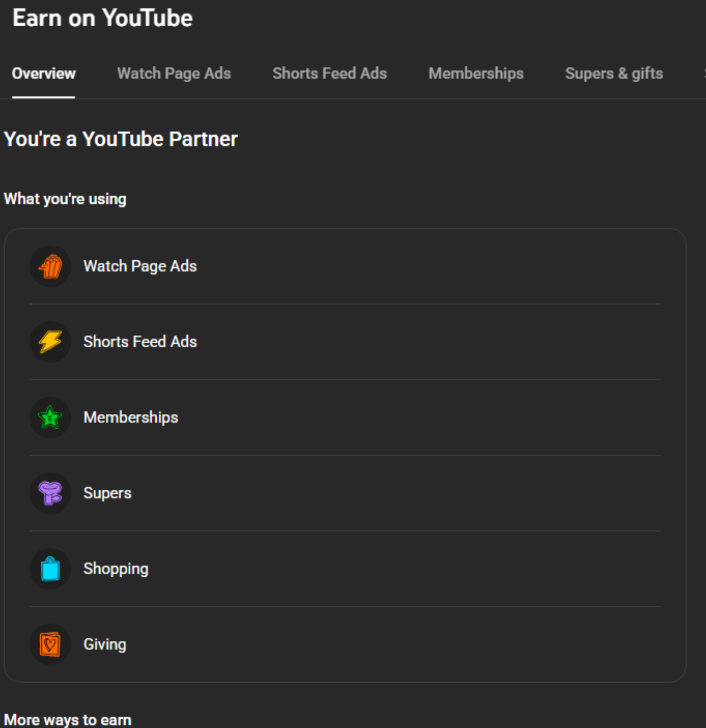Go to the Shorts Feed Ads tab
The height and width of the screenshot is (728, 706).
coord(330,74)
